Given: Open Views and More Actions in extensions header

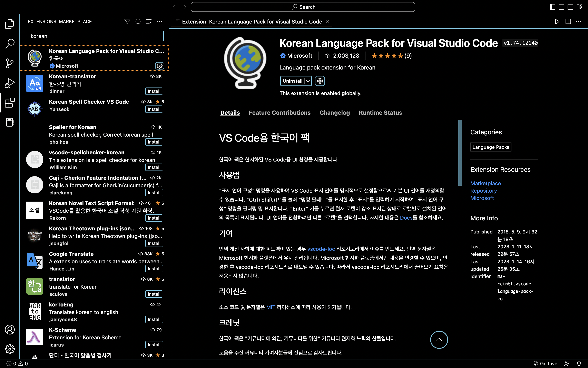Looking at the screenshot, I should pyautogui.click(x=159, y=22).
